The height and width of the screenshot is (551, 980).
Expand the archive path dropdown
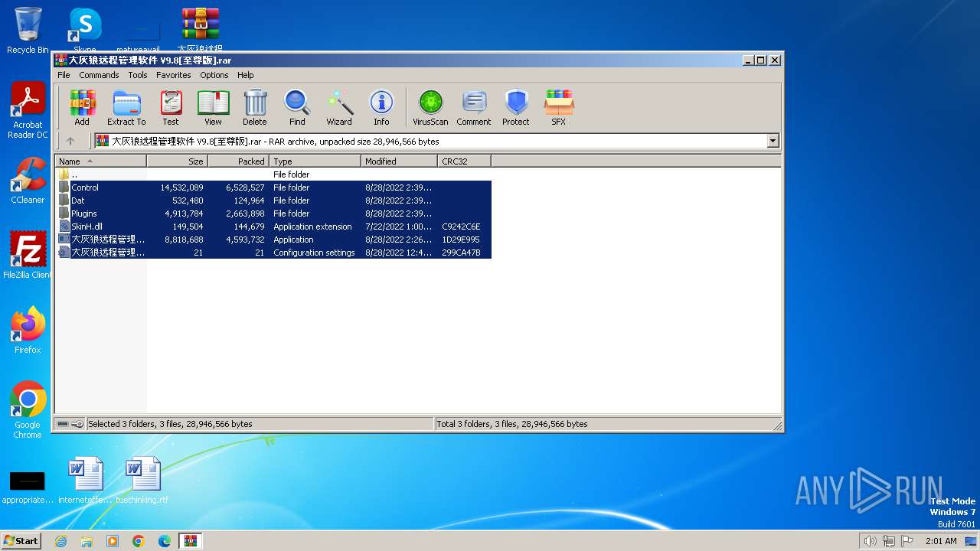[773, 141]
